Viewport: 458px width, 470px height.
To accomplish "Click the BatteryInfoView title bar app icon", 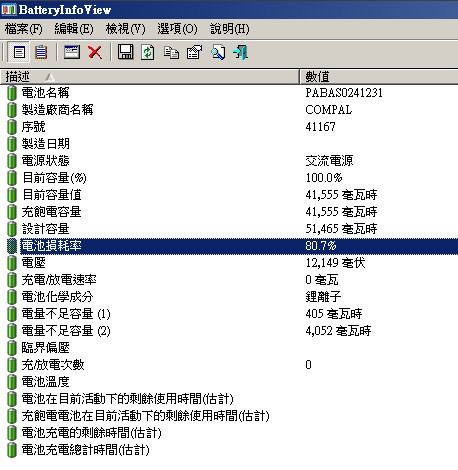I will click(x=8, y=9).
